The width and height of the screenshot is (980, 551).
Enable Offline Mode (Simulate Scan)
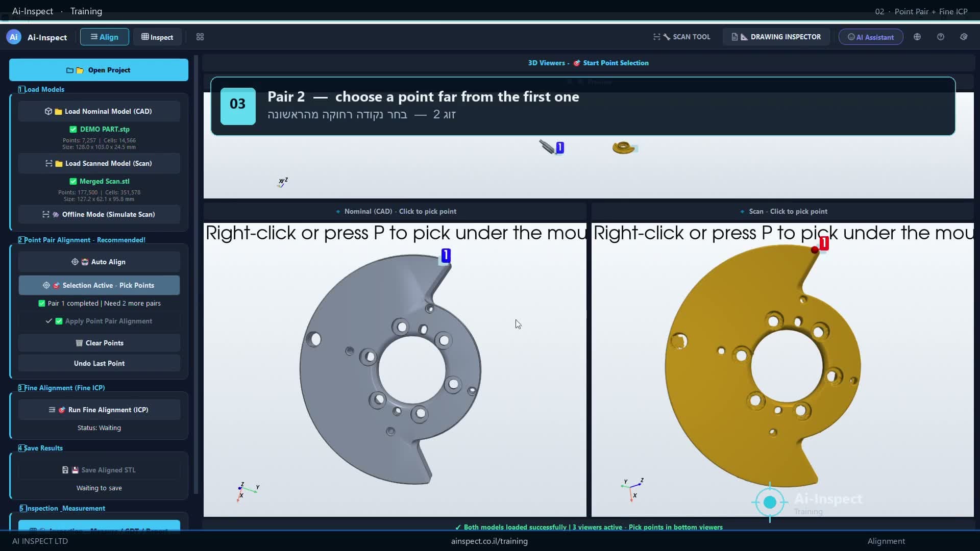click(x=99, y=214)
